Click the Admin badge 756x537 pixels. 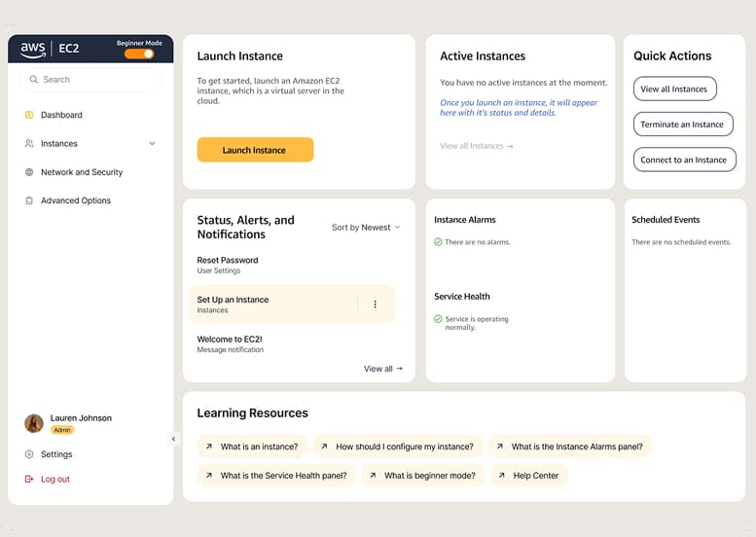point(62,430)
